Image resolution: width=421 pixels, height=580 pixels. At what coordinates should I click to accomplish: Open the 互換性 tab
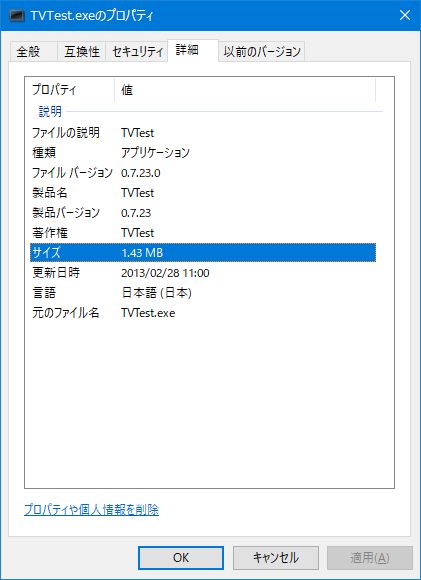pos(82,51)
